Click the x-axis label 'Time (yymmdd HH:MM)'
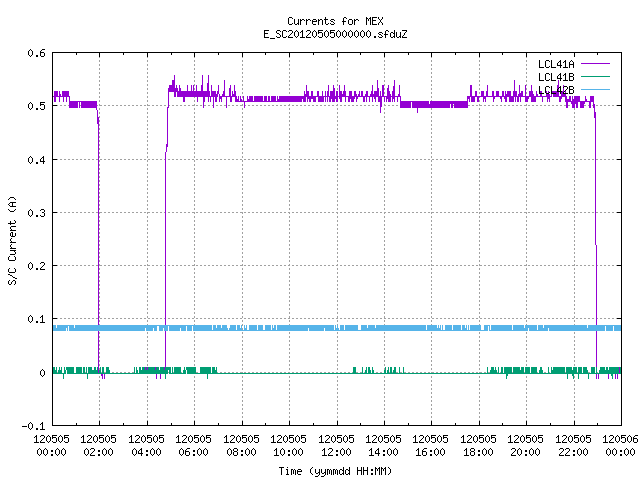 coord(335,471)
